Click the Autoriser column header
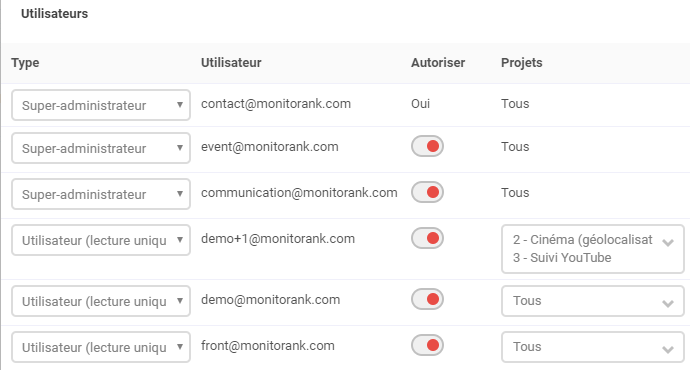This screenshot has width=690, height=370. (x=438, y=63)
